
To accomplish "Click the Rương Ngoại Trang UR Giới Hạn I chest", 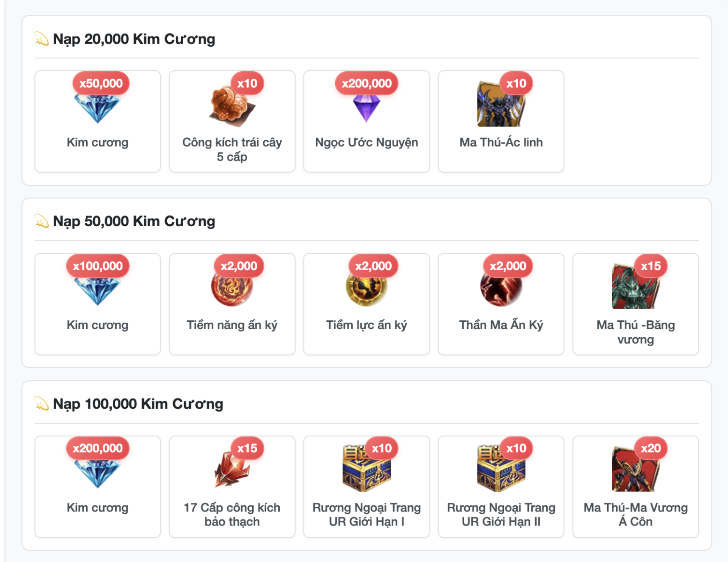I will [366, 469].
